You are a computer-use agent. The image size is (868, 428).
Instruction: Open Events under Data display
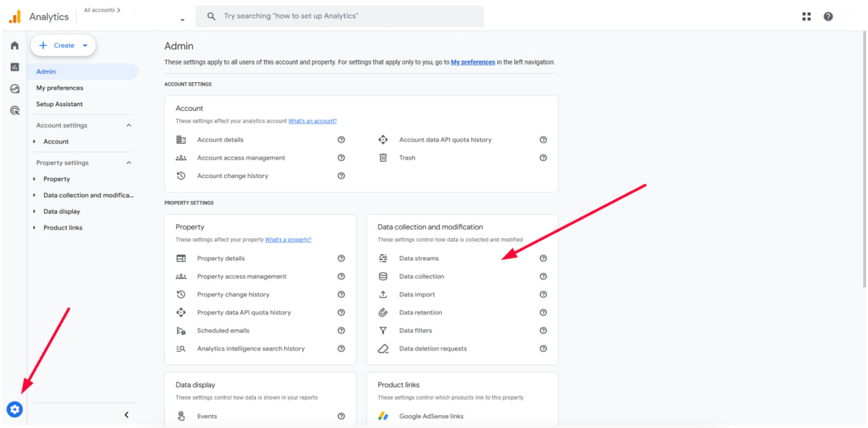(207, 416)
